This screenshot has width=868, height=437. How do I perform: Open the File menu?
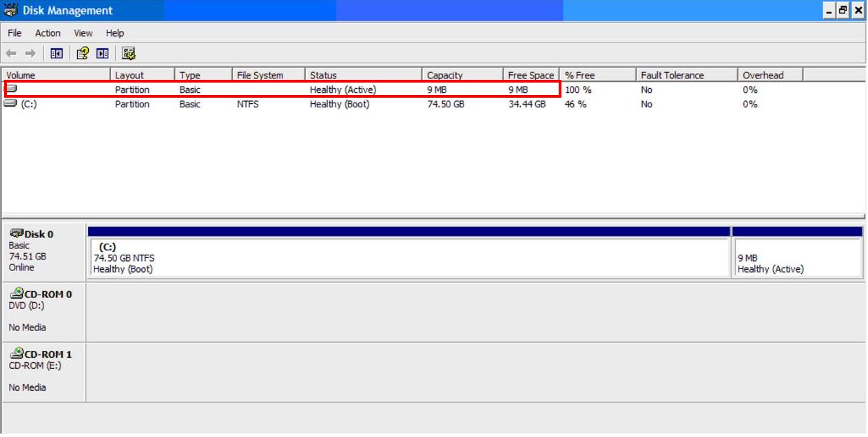14,33
